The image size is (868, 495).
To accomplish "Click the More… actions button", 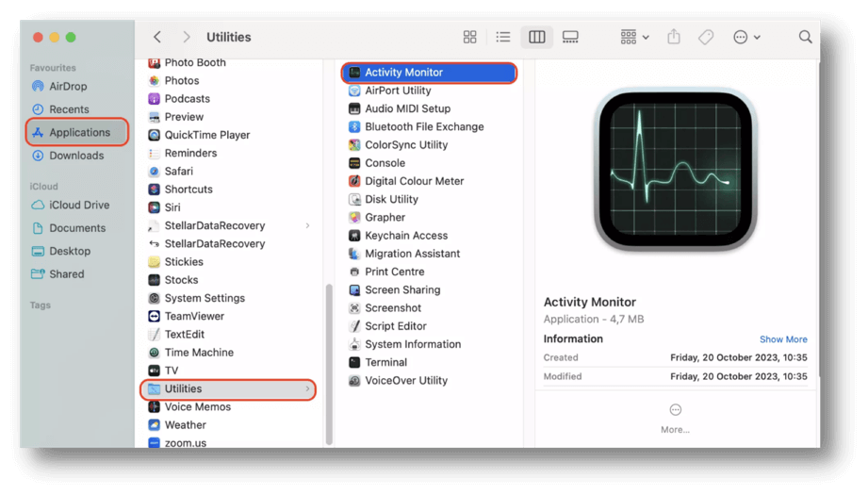I will click(675, 417).
